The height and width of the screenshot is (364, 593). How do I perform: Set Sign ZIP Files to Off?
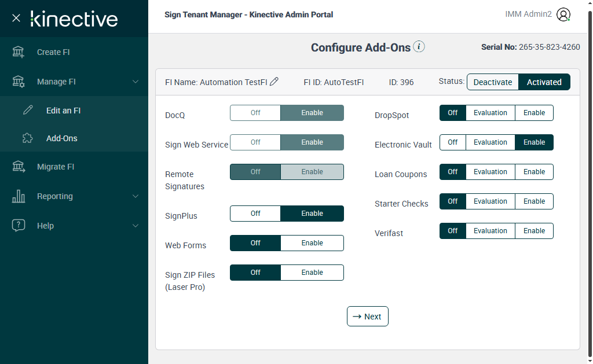click(255, 272)
